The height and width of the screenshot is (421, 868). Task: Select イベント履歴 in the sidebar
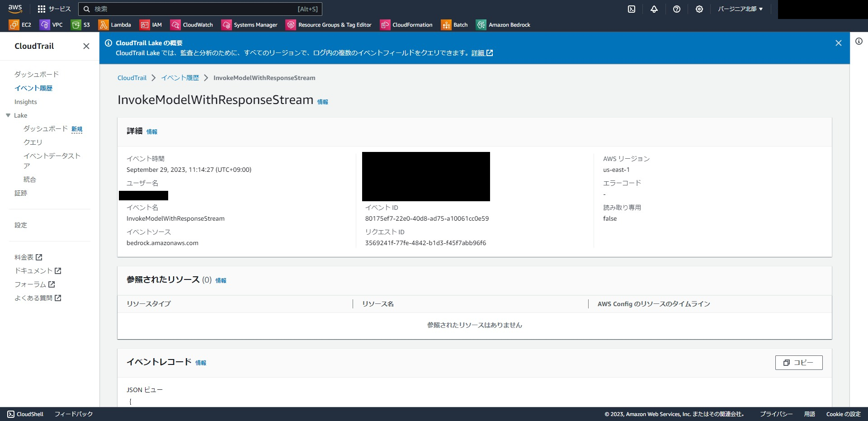[x=33, y=88]
